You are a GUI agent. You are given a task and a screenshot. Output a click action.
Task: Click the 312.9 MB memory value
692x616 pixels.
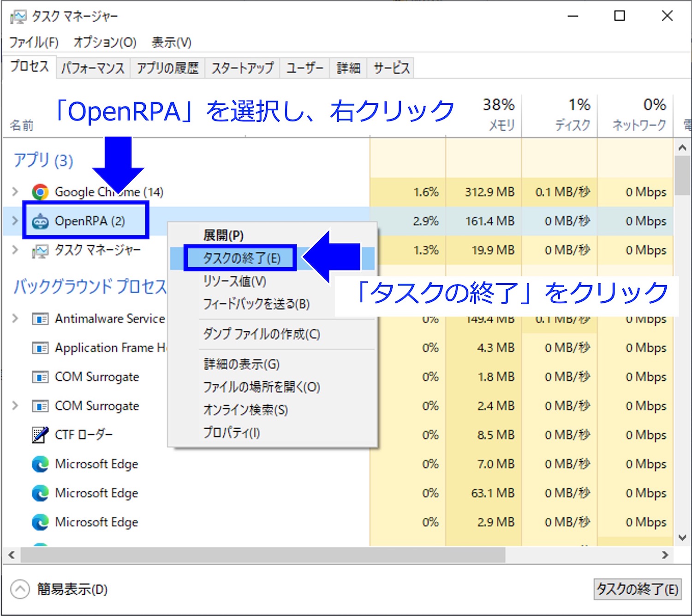(x=489, y=192)
